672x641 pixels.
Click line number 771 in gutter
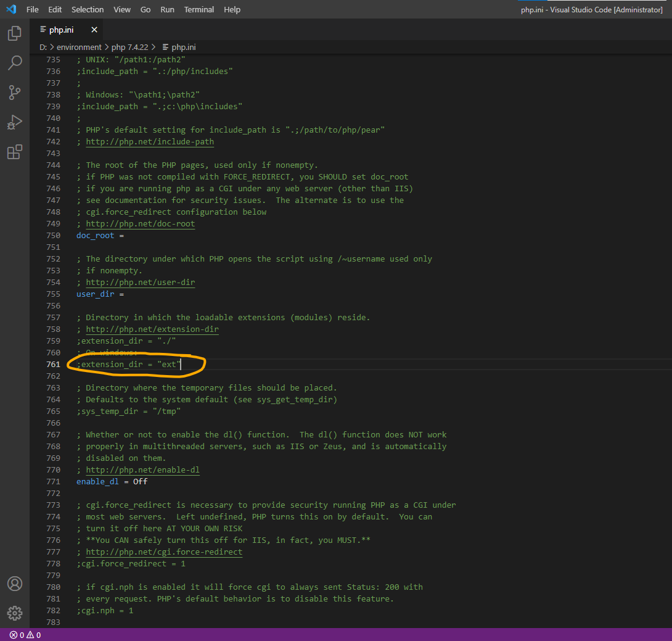coord(53,481)
